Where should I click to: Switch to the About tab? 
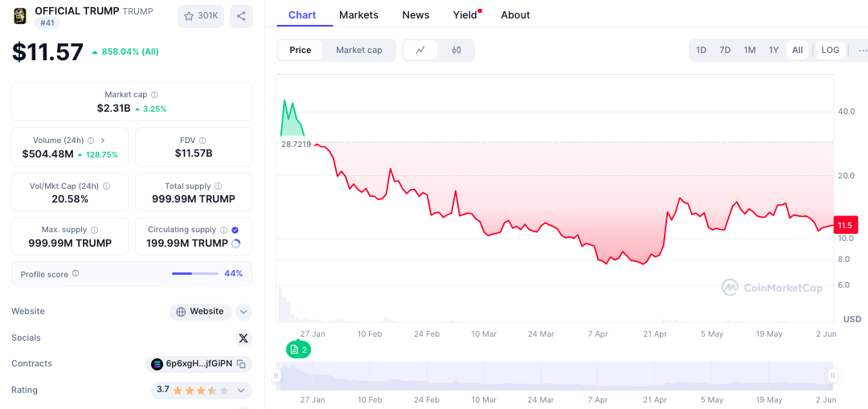coord(515,15)
